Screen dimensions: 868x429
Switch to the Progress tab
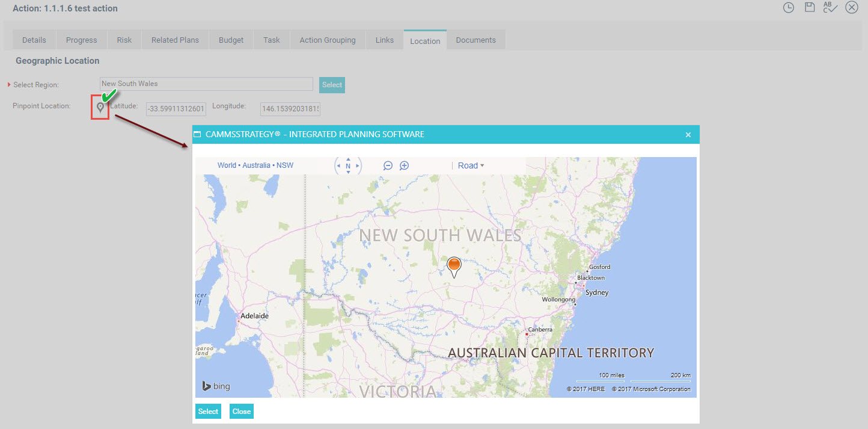pyautogui.click(x=82, y=40)
